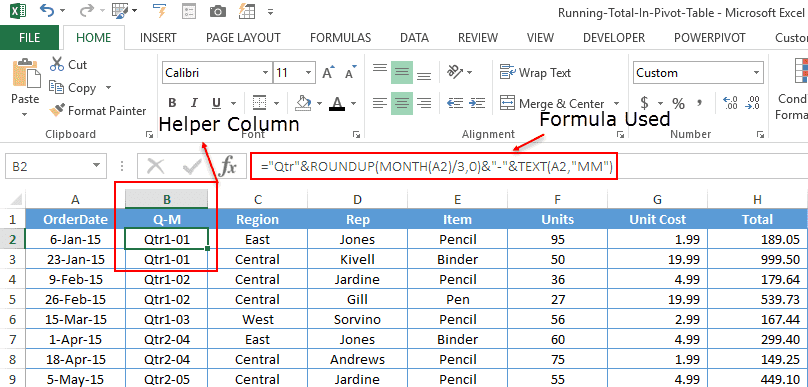The height and width of the screenshot is (387, 808).
Task: Click the Undo arrow in quick access toolbar
Action: [47, 10]
